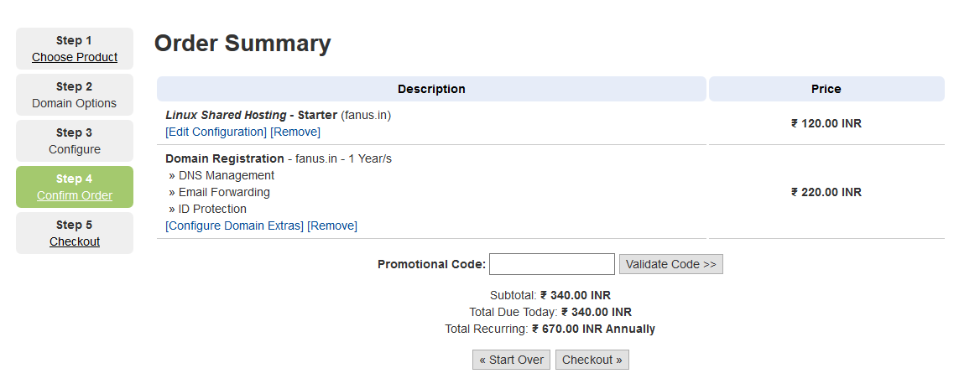This screenshot has width=980, height=389.
Task: Jump to Step 5 Checkout
Action: (75, 241)
